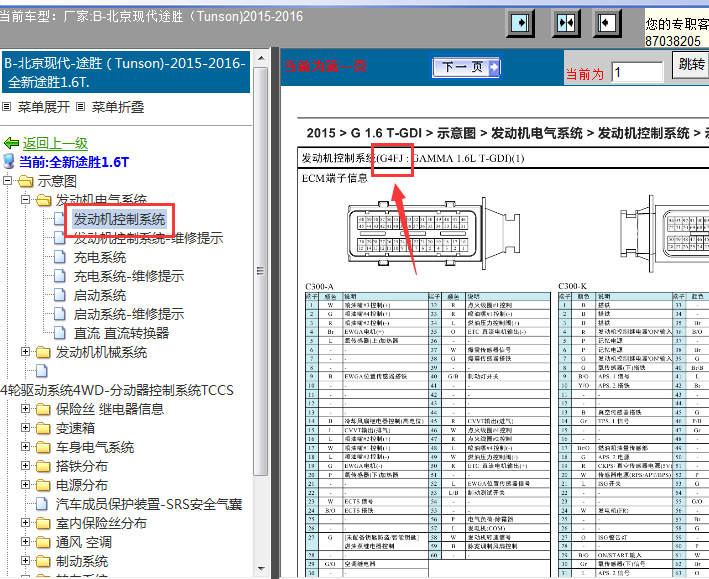Click 菜单折叠 text link
709x579 pixels.
pyautogui.click(x=118, y=107)
